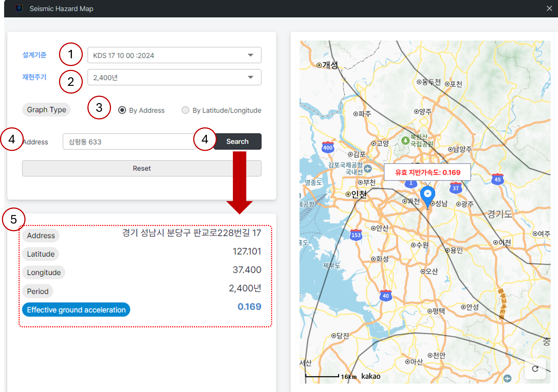Screen dimensions: 558x392
Task: Click the map refresh icon
Action: [x=535, y=369]
